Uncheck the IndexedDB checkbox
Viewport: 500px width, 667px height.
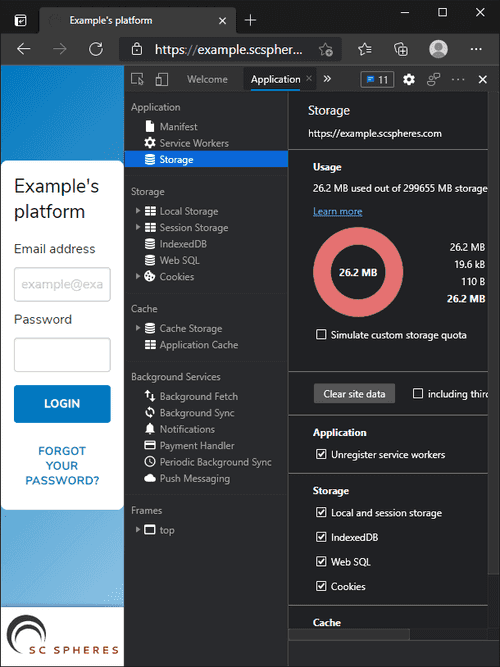[x=321, y=537]
